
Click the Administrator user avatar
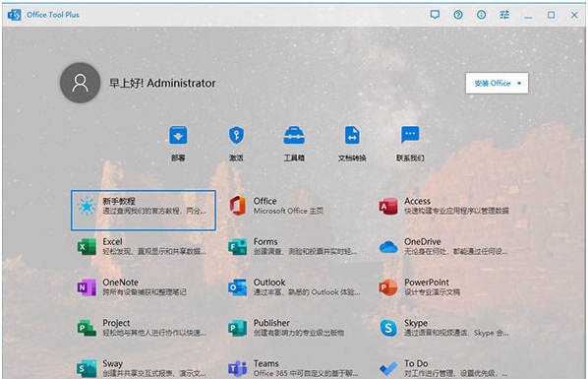tap(81, 83)
